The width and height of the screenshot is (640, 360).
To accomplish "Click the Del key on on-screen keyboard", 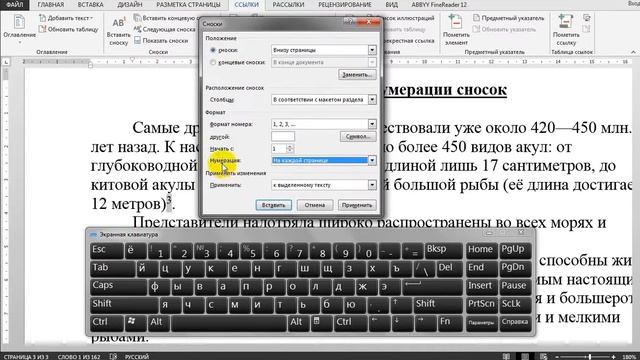I will click(449, 269).
